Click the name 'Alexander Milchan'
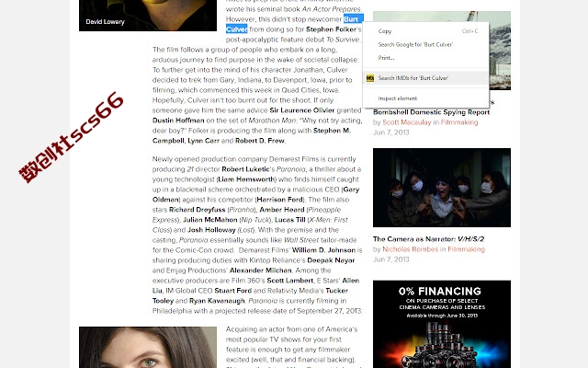 pos(261,270)
